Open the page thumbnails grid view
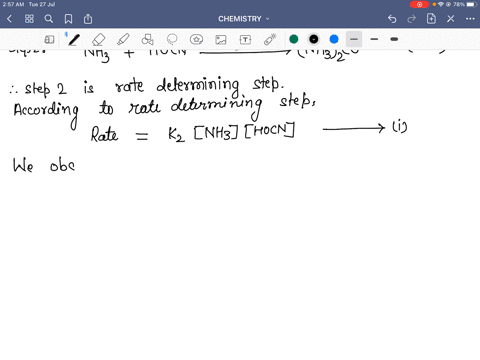Image resolution: width=480 pixels, height=360 pixels. point(29,19)
